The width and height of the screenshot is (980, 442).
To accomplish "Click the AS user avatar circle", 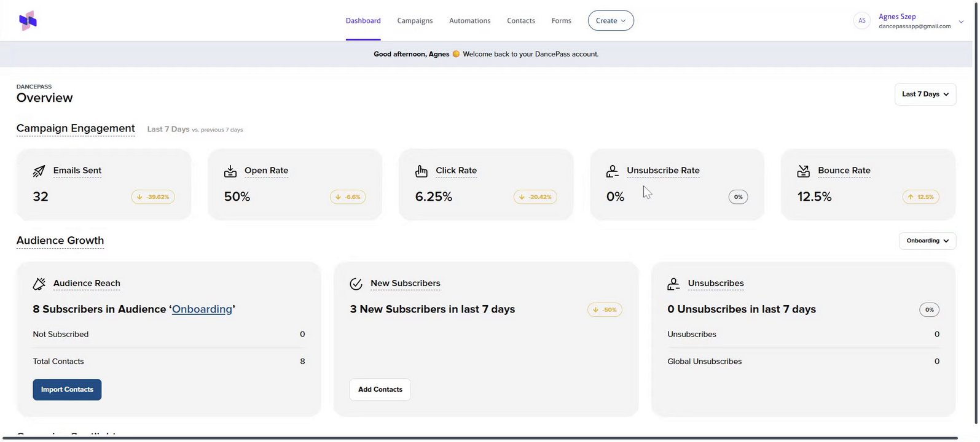I will [x=862, y=21].
